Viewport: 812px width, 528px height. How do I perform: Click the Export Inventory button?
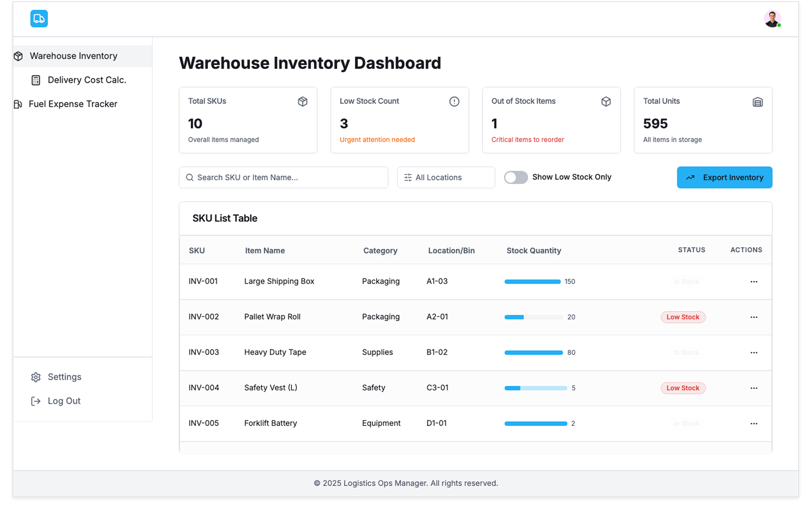724,178
